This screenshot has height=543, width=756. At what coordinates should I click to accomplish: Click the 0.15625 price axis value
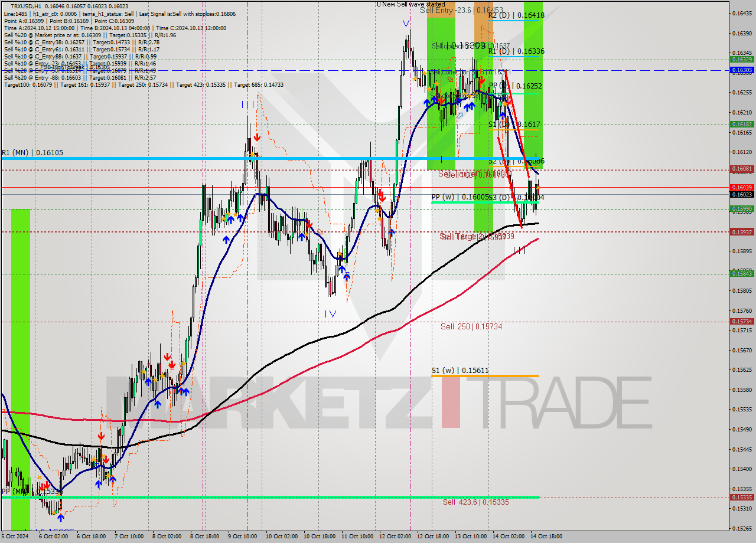(742, 370)
